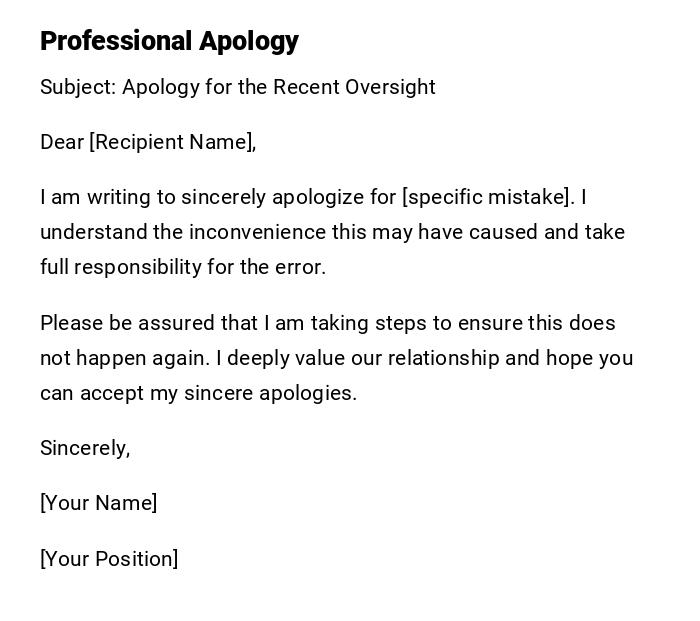
Task: Click the "Professional Apology" heading
Action: [x=169, y=41]
